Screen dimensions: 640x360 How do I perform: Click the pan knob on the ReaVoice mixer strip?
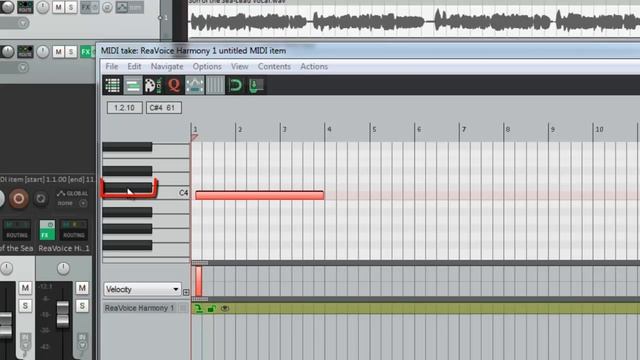point(63,268)
